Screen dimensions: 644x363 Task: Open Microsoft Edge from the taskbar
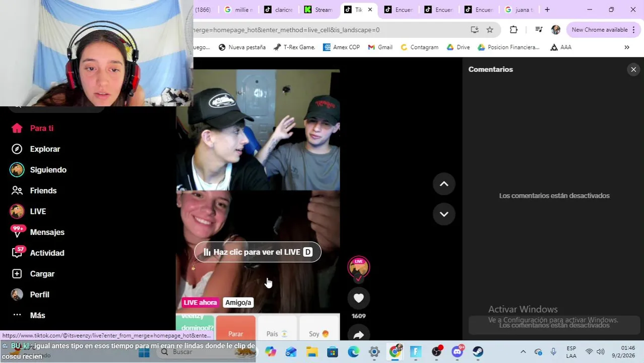tap(353, 352)
